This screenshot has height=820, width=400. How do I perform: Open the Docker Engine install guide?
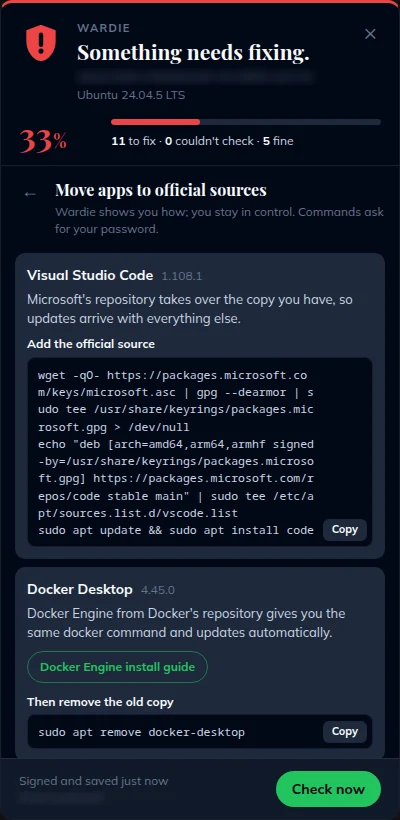point(117,667)
